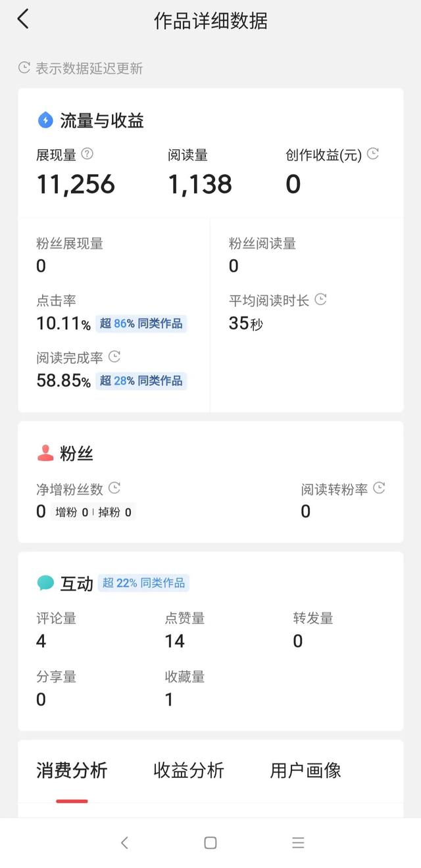Viewport: 421px width, 868px height.
Task: Open the Android recent apps menu
Action: tap(298, 842)
